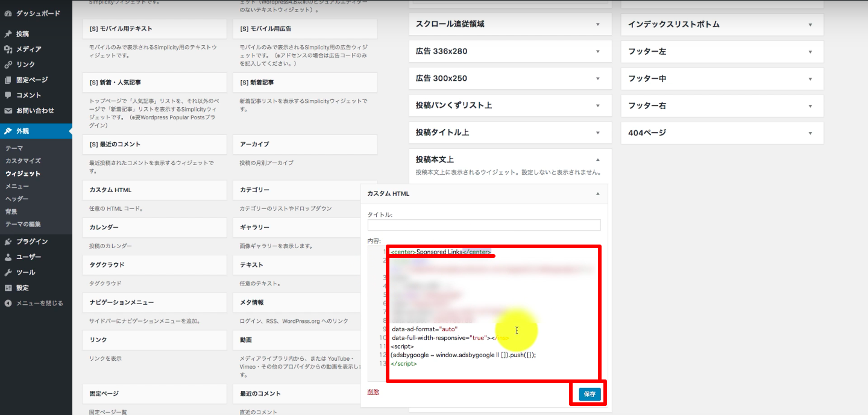This screenshot has width=868, height=415.
Task: Click the コメント speech bubble icon
Action: coord(8,95)
